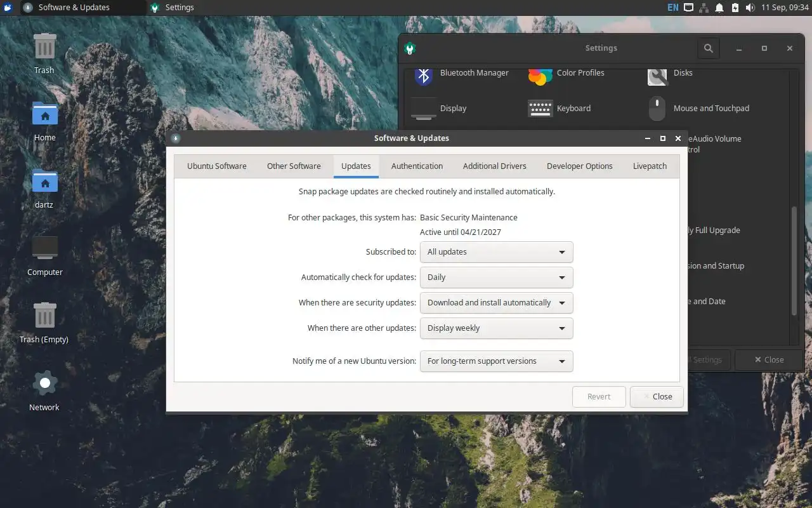Open Color Profiles in Settings window
812x508 pixels.
(566, 74)
